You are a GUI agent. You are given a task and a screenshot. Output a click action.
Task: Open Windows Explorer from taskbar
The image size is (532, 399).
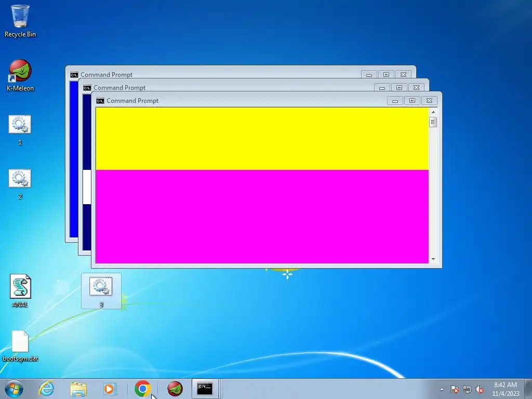(78, 389)
